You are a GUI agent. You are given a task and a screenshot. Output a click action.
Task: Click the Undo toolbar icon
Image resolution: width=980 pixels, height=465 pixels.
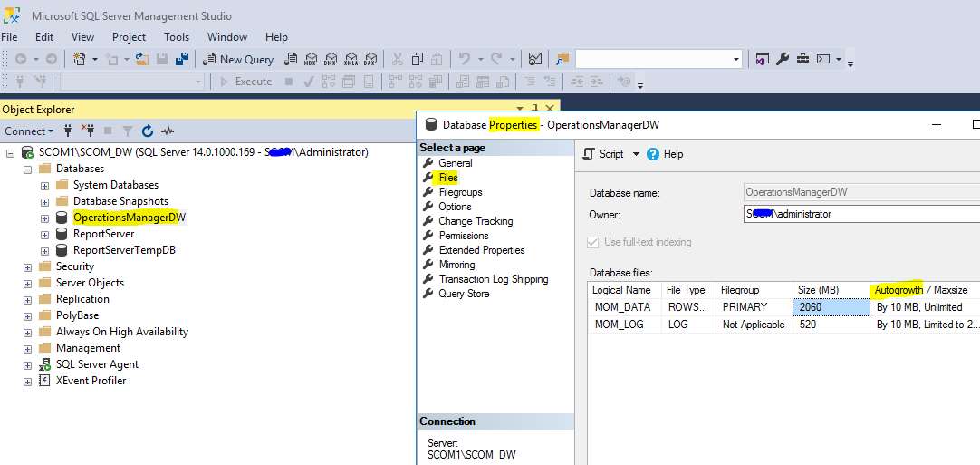tap(465, 59)
